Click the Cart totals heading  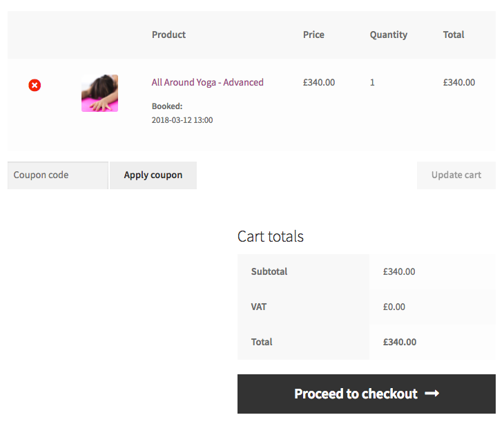tap(271, 236)
